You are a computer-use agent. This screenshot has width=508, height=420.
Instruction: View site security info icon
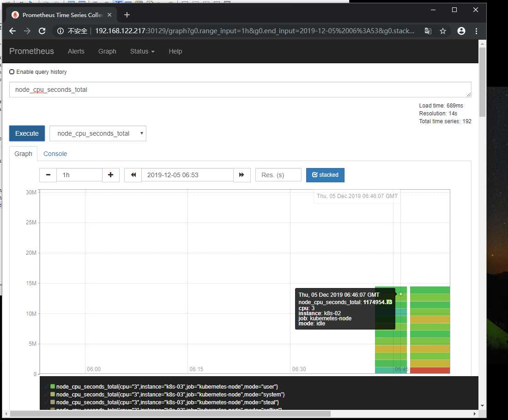pos(60,31)
